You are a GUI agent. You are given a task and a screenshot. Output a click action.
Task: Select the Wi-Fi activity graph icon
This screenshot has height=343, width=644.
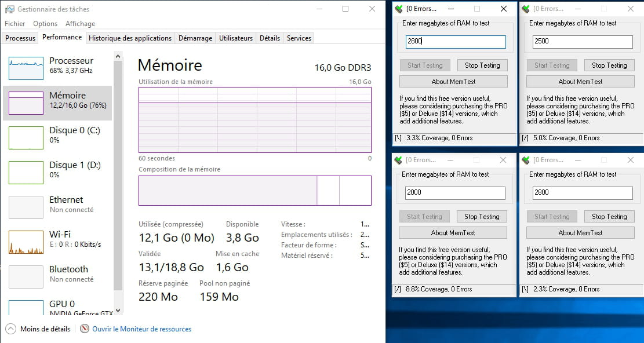point(26,242)
